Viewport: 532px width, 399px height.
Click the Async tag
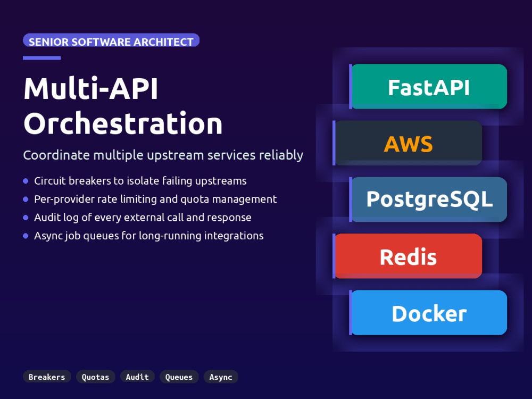coord(221,377)
